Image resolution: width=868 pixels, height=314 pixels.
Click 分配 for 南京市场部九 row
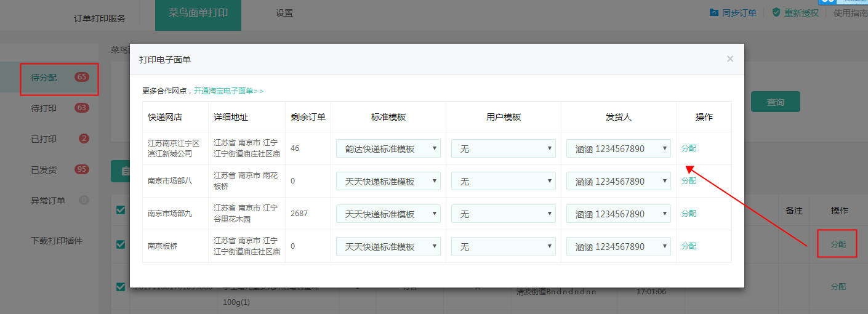[x=689, y=214]
